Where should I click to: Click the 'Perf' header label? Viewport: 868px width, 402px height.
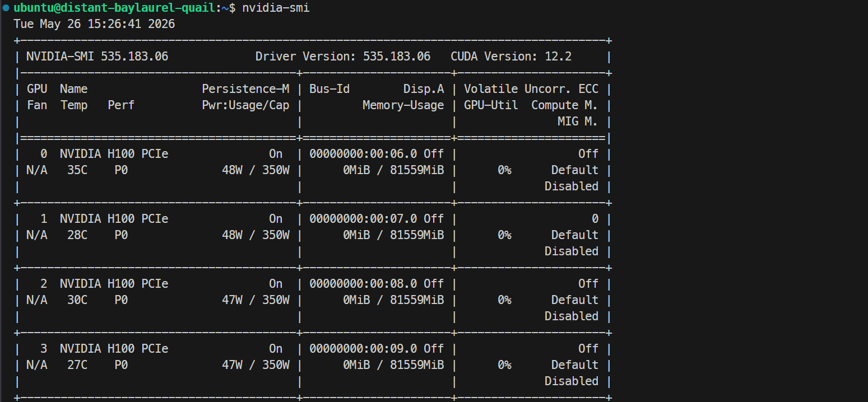point(121,105)
